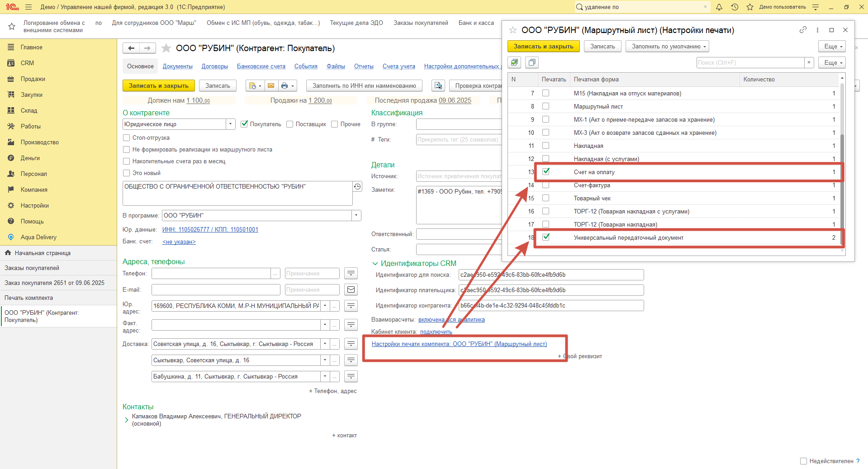Open upper Еще menu in print settings
The height and width of the screenshot is (469, 868).
tap(832, 46)
